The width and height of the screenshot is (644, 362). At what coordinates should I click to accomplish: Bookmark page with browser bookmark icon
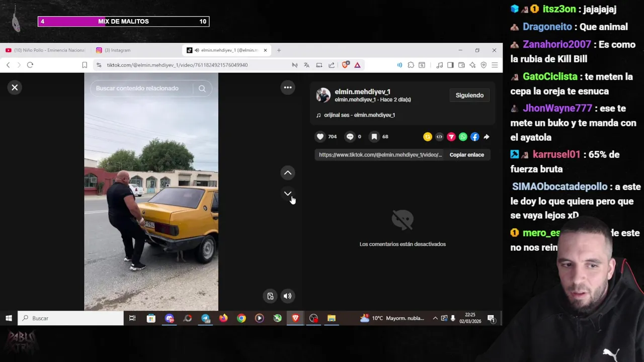click(85, 65)
